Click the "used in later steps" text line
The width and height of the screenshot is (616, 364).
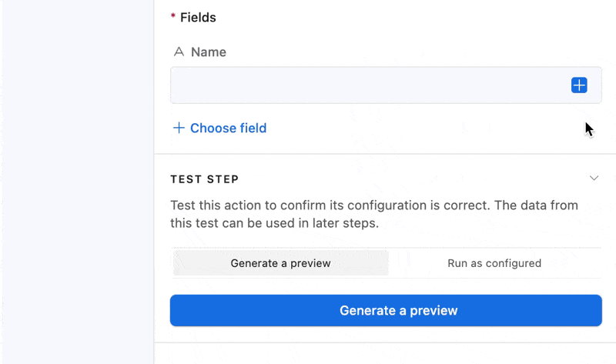point(275,223)
